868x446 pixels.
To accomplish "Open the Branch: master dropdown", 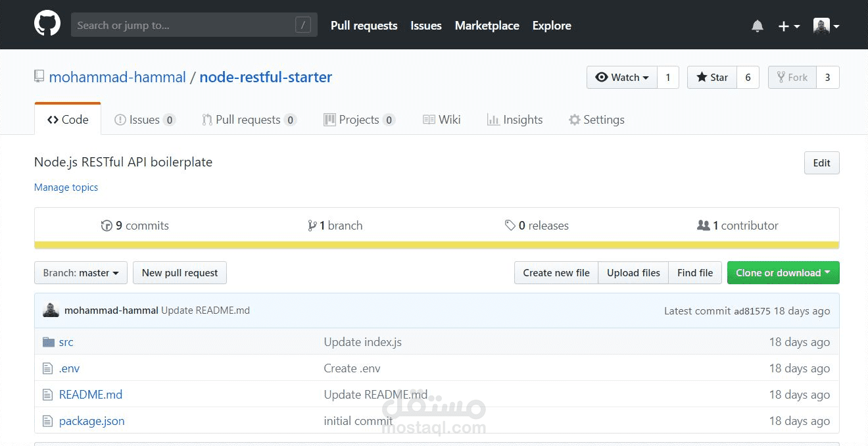I will pyautogui.click(x=80, y=272).
